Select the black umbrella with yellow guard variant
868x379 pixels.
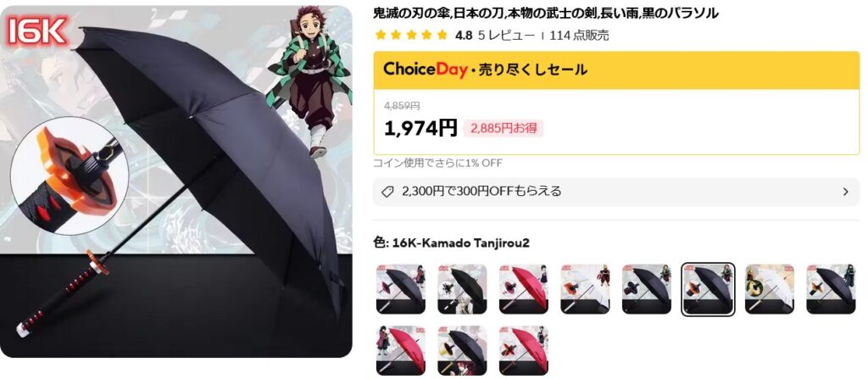click(x=462, y=351)
